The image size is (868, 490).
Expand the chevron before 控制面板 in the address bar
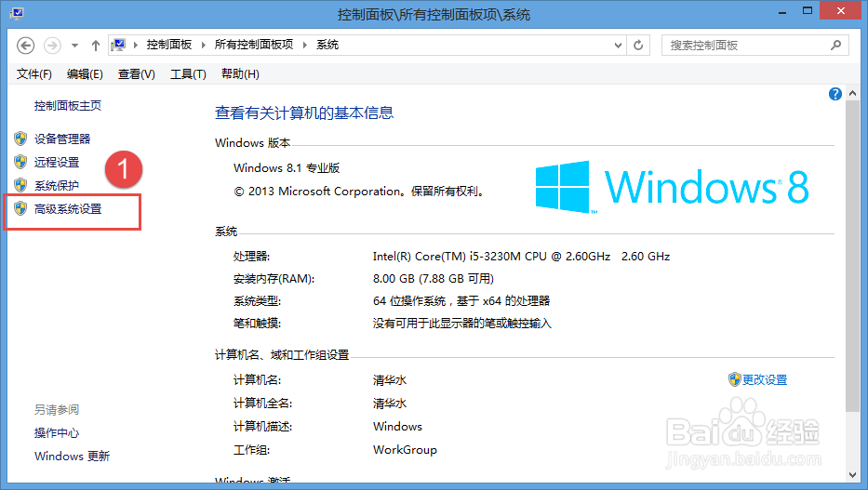click(136, 45)
